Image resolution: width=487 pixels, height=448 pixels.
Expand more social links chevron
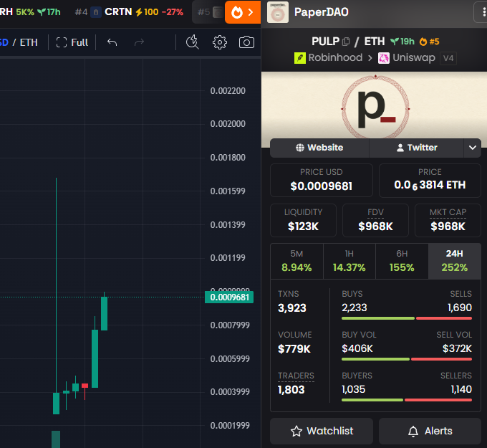473,148
